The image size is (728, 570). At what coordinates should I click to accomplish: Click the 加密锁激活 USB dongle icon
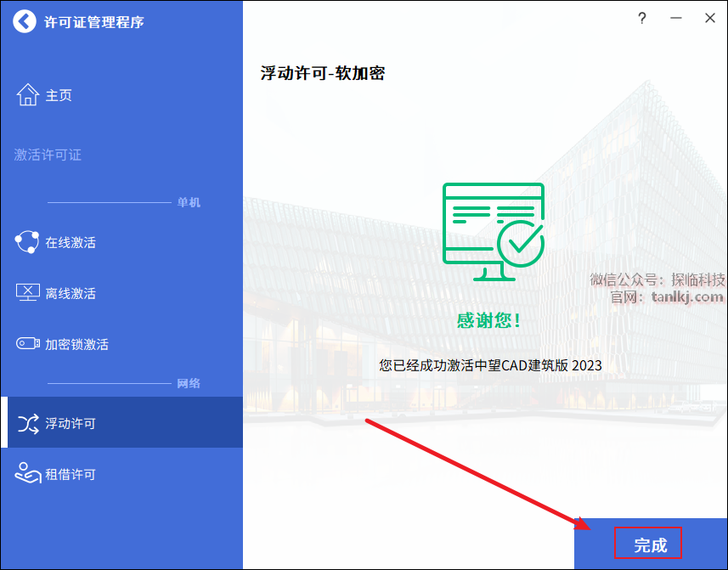28,343
